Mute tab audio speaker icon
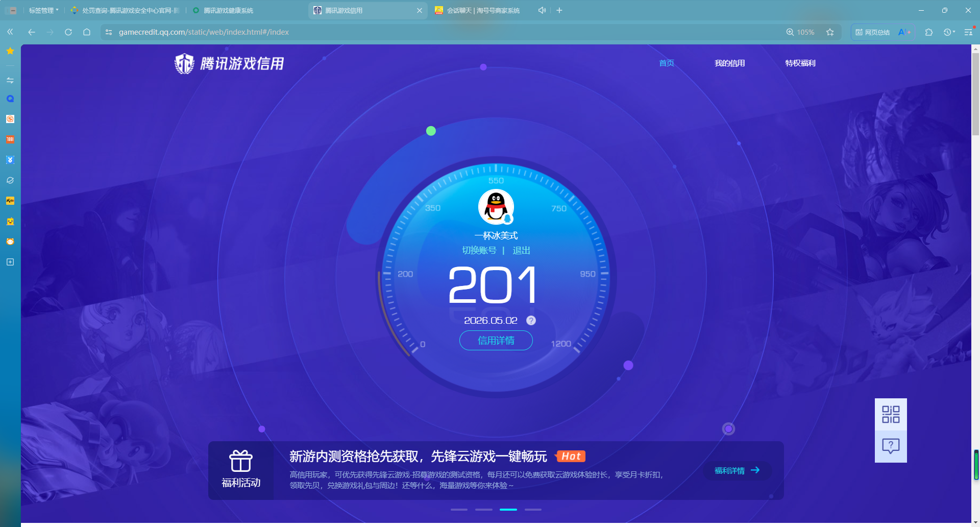Image resolution: width=980 pixels, height=527 pixels. tap(542, 10)
